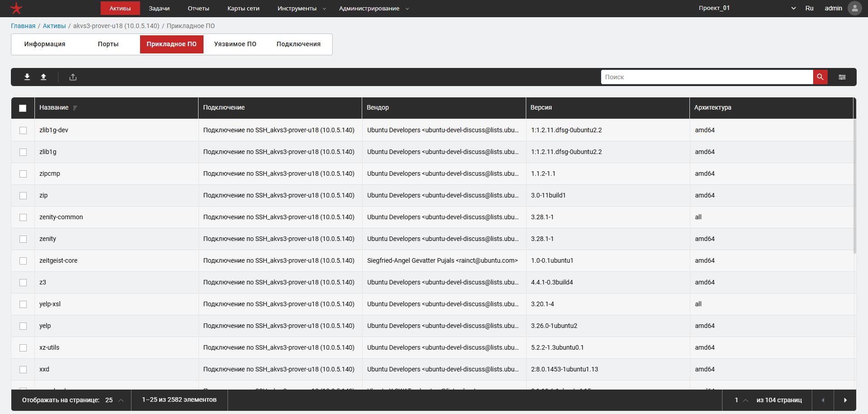Click the Архитектура column header

point(771,108)
